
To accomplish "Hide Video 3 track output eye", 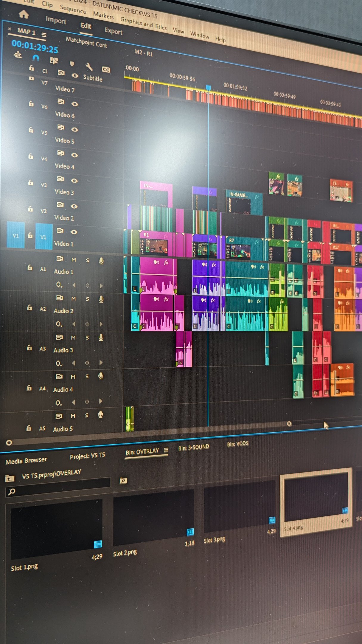I will (74, 181).
